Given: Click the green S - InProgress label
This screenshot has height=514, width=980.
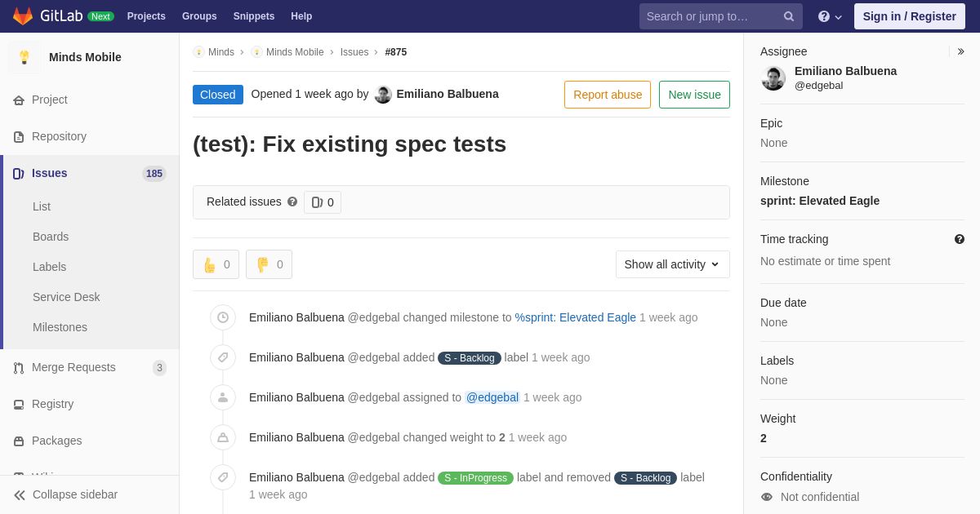Looking at the screenshot, I should pyautogui.click(x=475, y=478).
